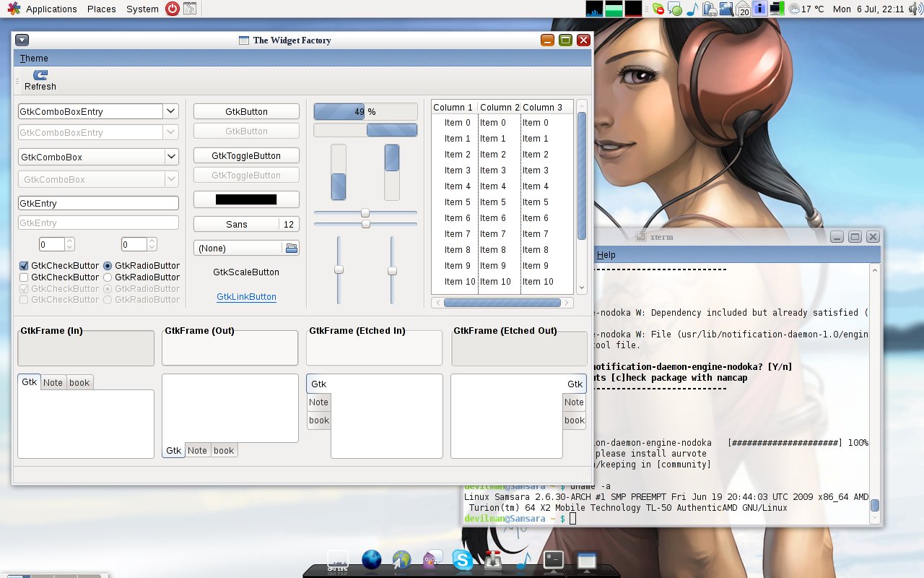Click the green tray icon with red minus sign
Image resolution: width=924 pixels, height=578 pixels.
click(658, 9)
